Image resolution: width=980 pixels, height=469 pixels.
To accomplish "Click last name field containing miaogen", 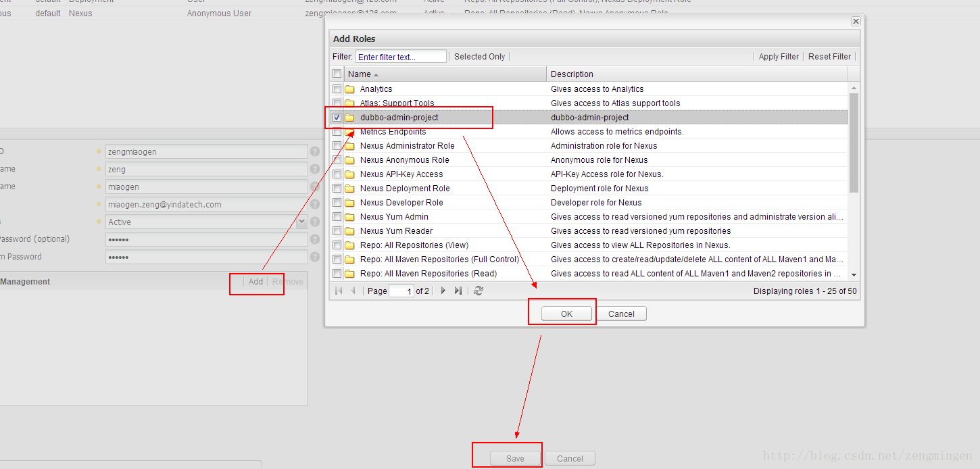I will click(x=206, y=187).
